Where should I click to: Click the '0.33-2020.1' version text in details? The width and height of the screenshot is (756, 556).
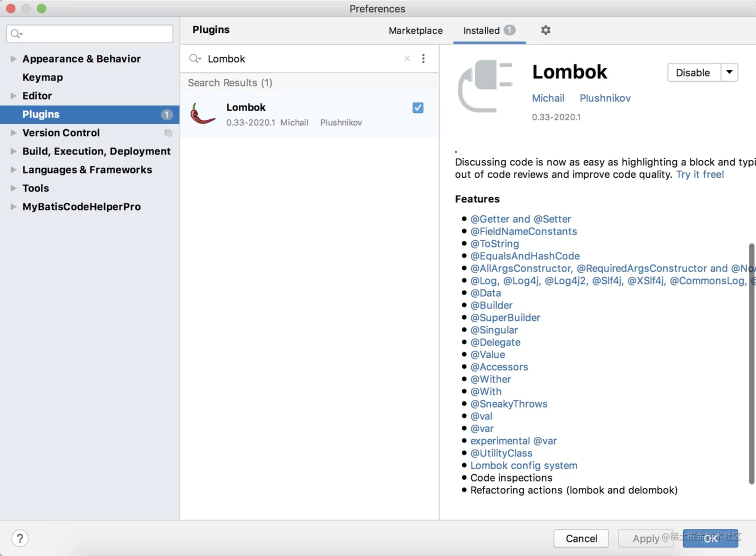(x=556, y=117)
